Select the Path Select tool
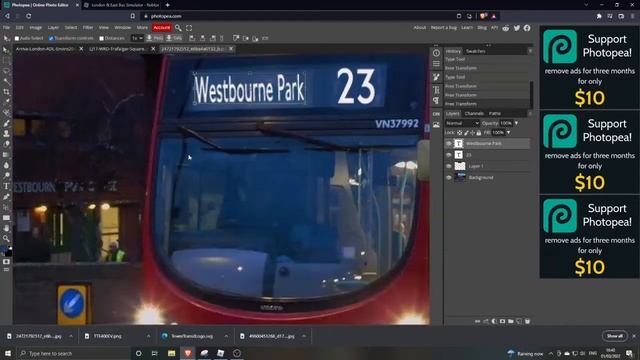Screen dimensions: 640x360 tap(6, 207)
